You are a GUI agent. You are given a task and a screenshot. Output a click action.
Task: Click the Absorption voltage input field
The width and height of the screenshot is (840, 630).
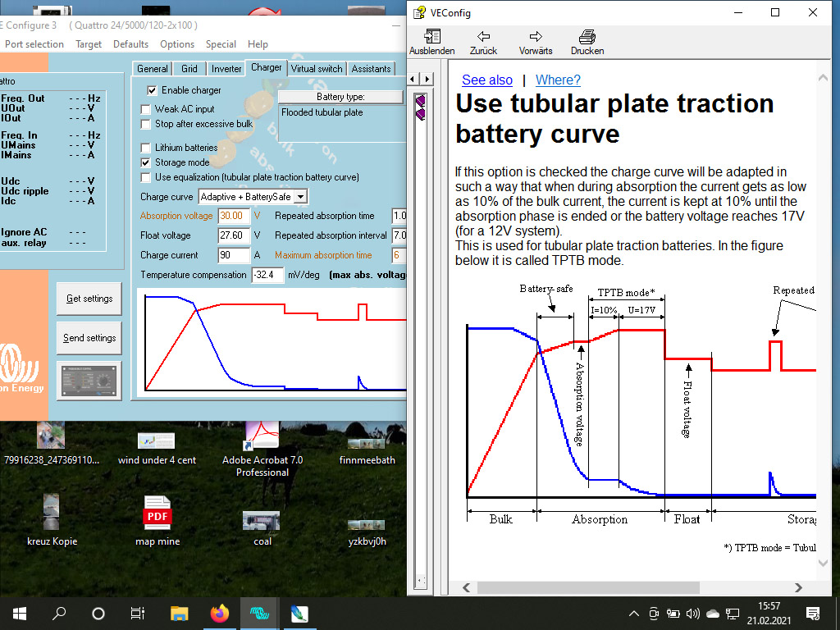(x=233, y=216)
